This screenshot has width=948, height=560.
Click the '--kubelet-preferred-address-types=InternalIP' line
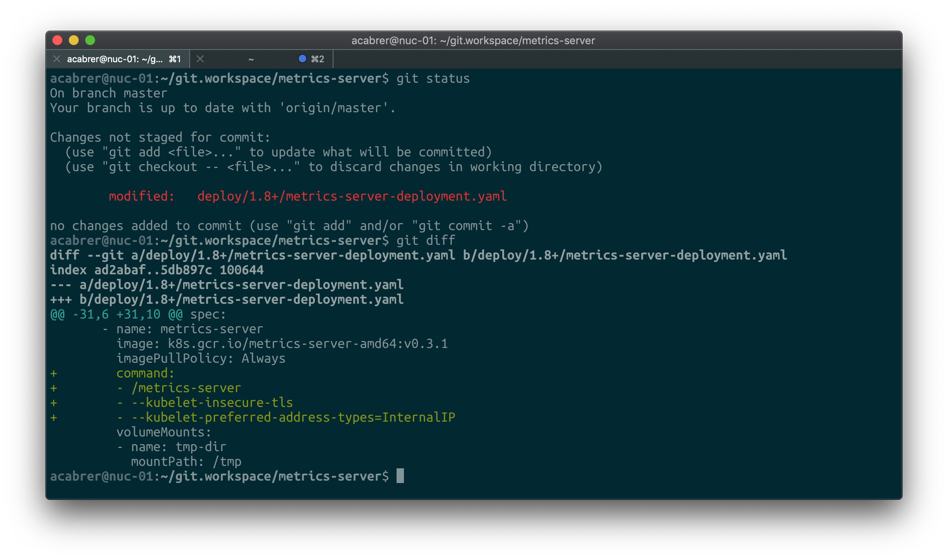coord(286,417)
